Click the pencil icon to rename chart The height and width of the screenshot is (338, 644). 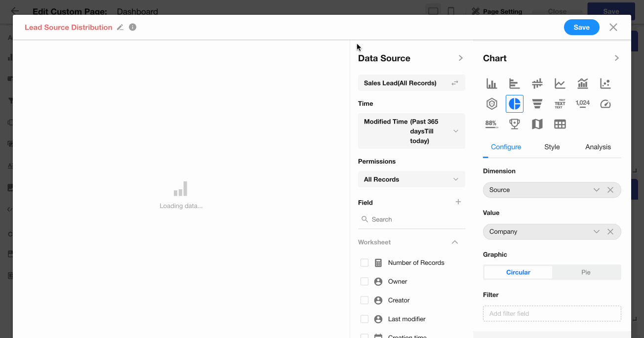tap(120, 28)
